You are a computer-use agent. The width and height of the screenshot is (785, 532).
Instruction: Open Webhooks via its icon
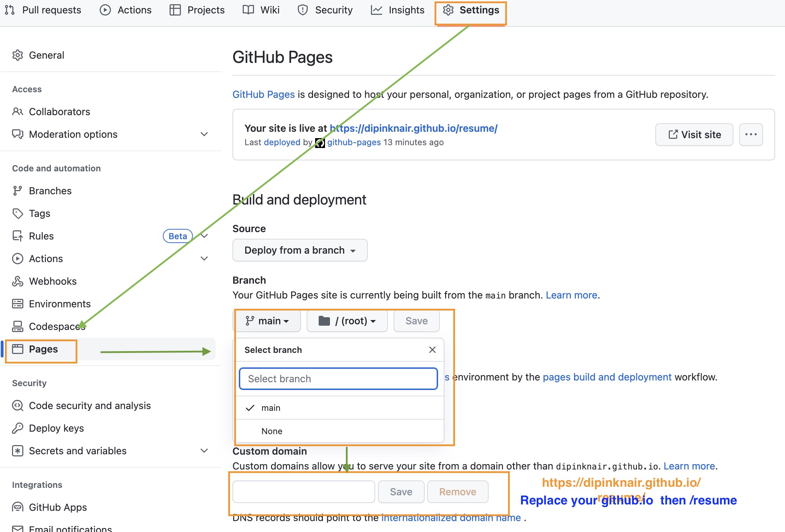coord(18,281)
